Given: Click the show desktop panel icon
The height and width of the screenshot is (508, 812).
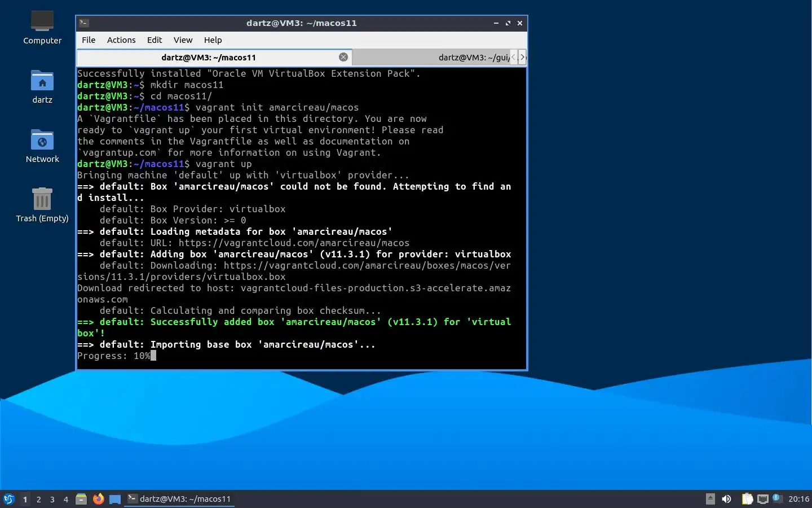Looking at the screenshot, I should click(x=115, y=499).
